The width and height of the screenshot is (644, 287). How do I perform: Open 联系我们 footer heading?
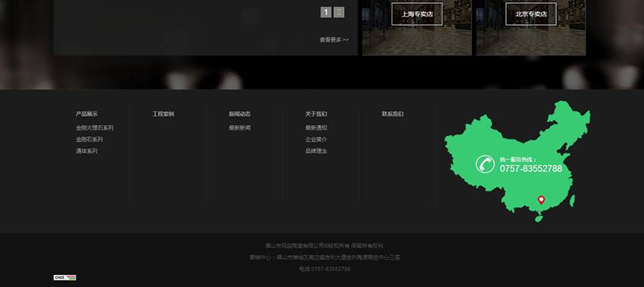point(392,114)
